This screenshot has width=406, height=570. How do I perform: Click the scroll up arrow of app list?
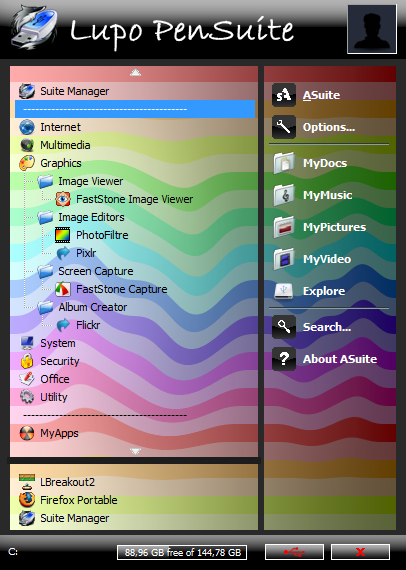[136, 72]
